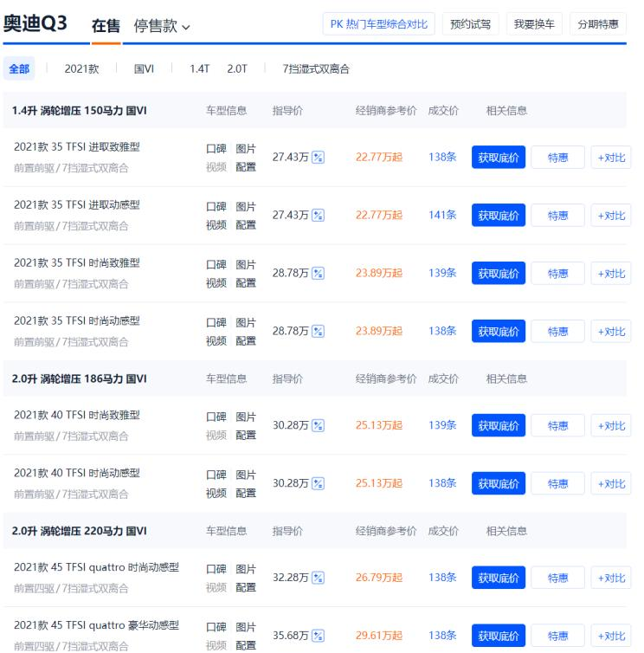Add 40 TFSI 时尚致雅型 to comparison

pos(611,425)
